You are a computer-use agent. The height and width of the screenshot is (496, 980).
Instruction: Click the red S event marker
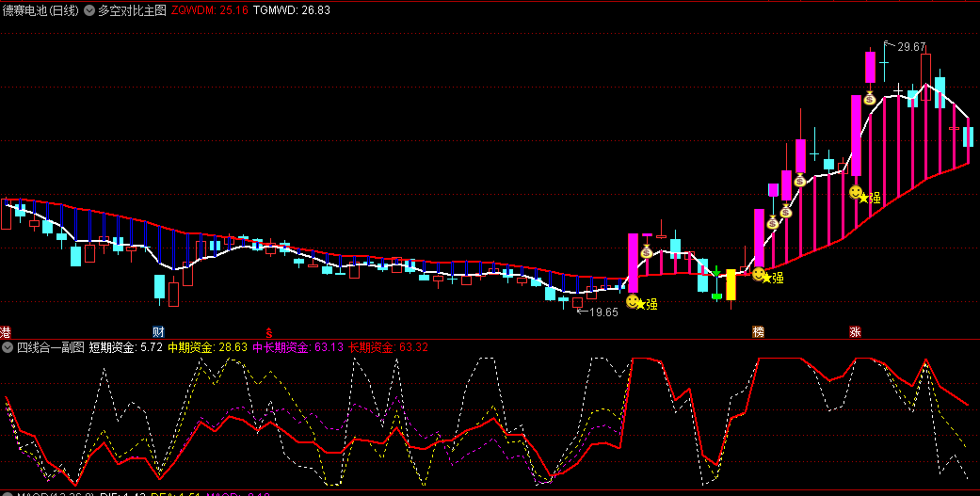tap(269, 331)
